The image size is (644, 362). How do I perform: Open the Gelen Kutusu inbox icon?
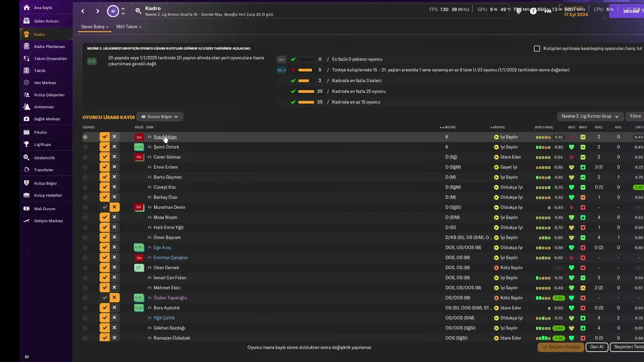tap(26, 21)
